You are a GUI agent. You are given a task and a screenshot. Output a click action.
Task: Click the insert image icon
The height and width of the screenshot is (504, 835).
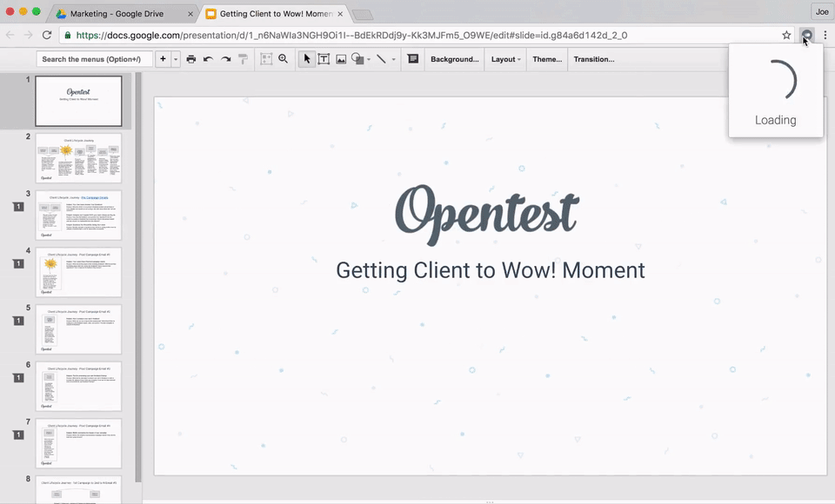click(x=341, y=59)
